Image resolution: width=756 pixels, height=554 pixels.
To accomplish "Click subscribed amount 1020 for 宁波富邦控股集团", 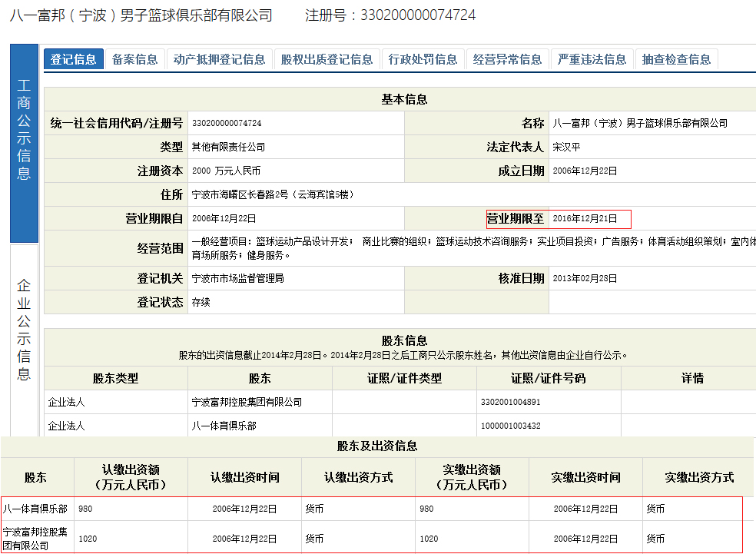I will click(88, 539).
